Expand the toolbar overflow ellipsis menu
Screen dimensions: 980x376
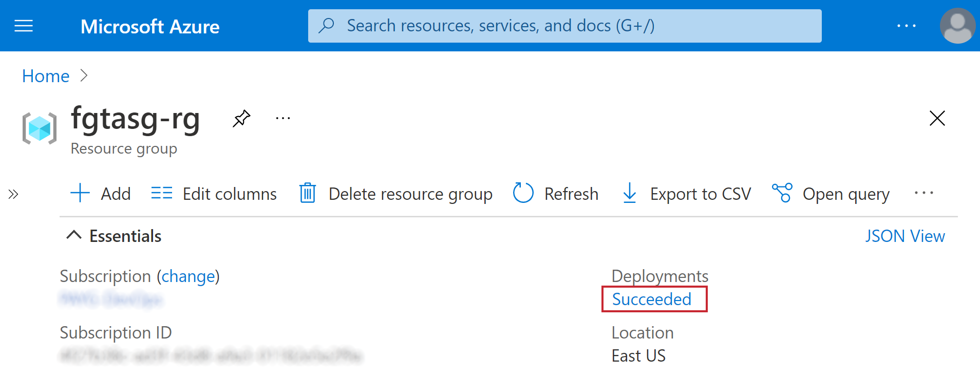click(924, 194)
